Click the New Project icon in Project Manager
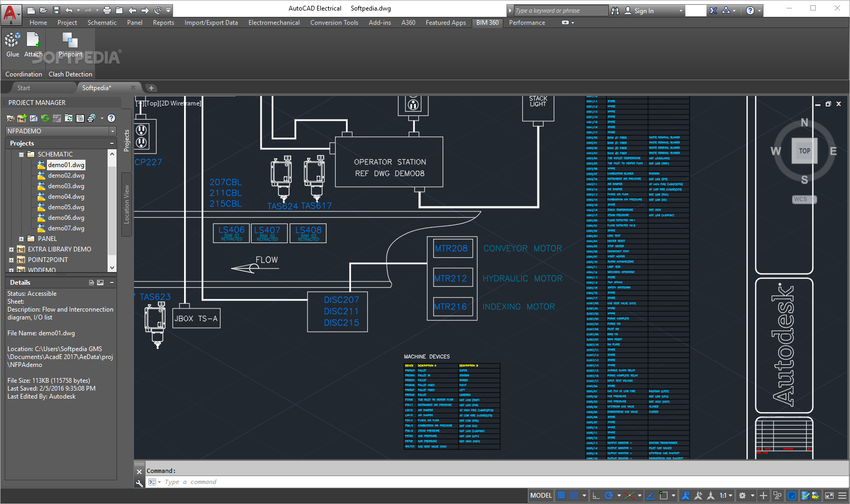Image resolution: width=850 pixels, height=504 pixels. click(22, 118)
